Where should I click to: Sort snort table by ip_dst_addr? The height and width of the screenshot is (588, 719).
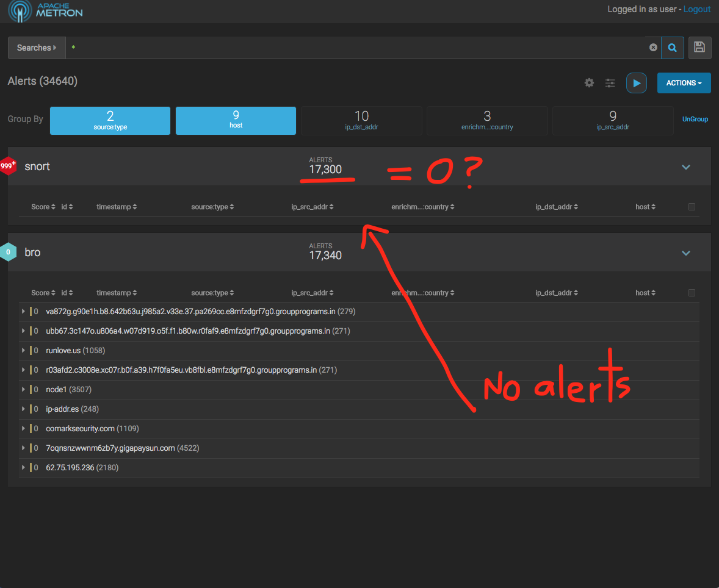(x=557, y=207)
